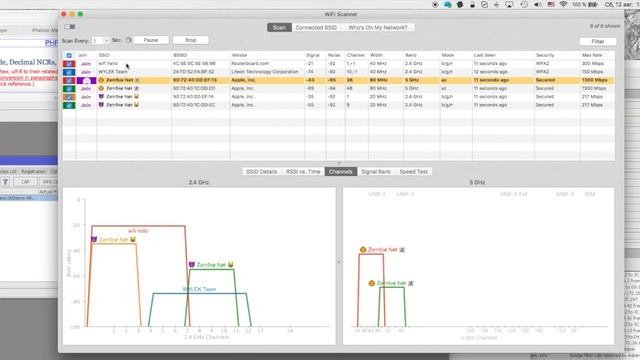Click the lock icon in menu bar
Viewport: 640px width, 360px height.
472,4
